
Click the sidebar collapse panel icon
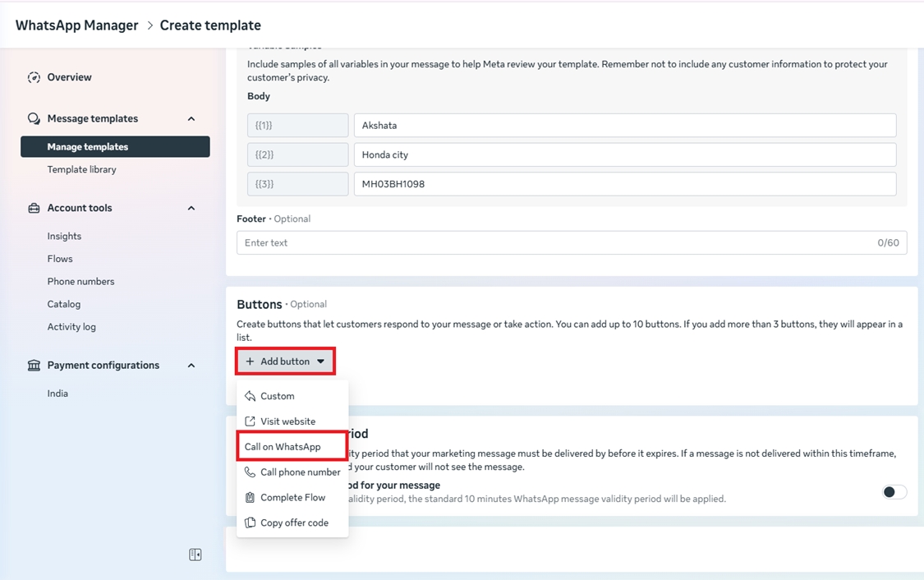click(x=195, y=555)
